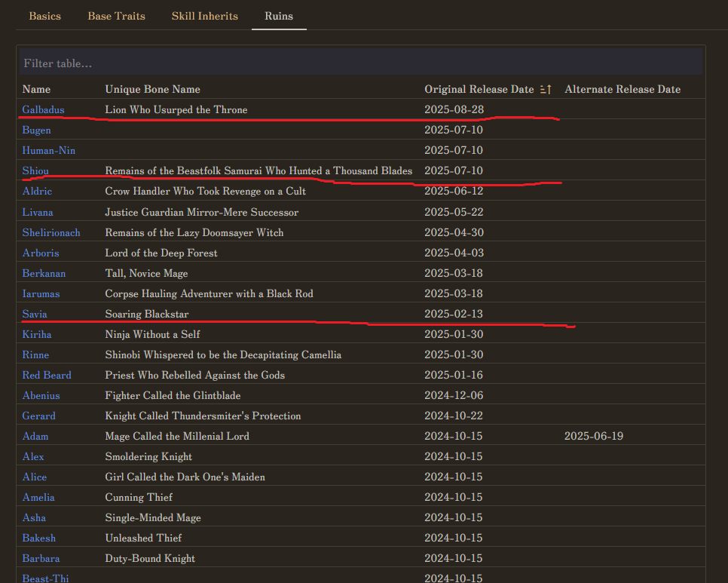Open the Iarumas page link
Viewport: 728px width, 583px height.
41,293
